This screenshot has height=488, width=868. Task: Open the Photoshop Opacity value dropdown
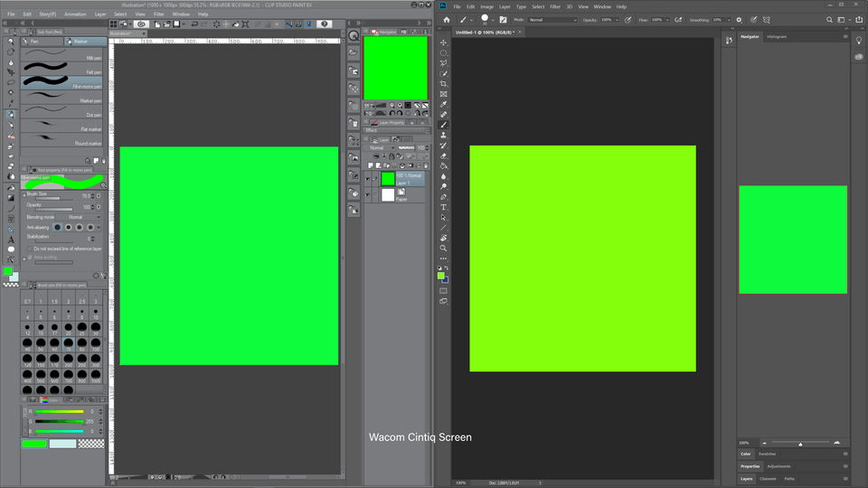point(617,19)
